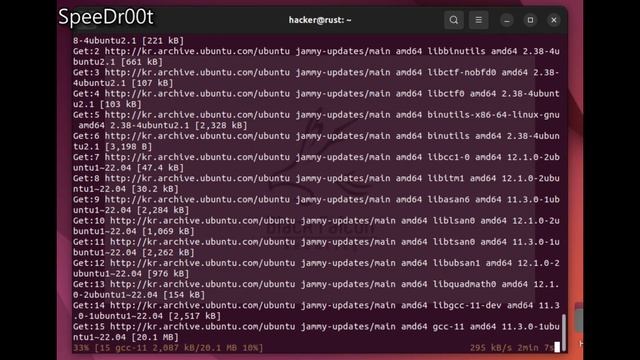This screenshot has height=360, width=640.
Task: Click the Get:14 libgcc-11-dev line
Action: coord(316,306)
